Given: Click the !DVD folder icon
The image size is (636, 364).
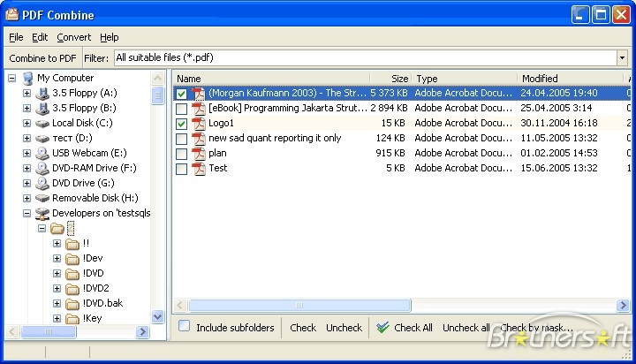Looking at the screenshot, I should point(72,273).
